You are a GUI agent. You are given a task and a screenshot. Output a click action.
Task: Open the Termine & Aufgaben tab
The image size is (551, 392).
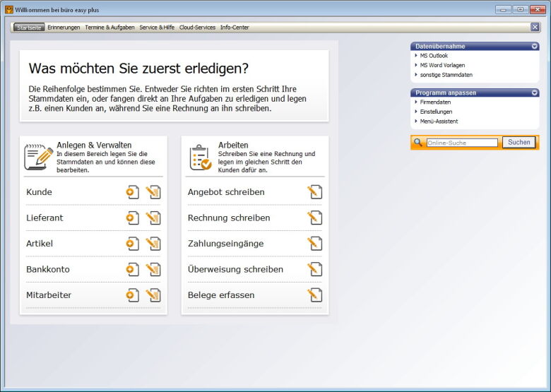click(x=109, y=28)
